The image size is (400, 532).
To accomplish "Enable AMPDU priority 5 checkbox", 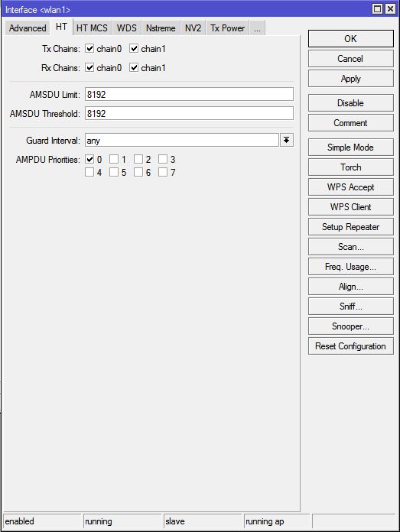I will [114, 172].
